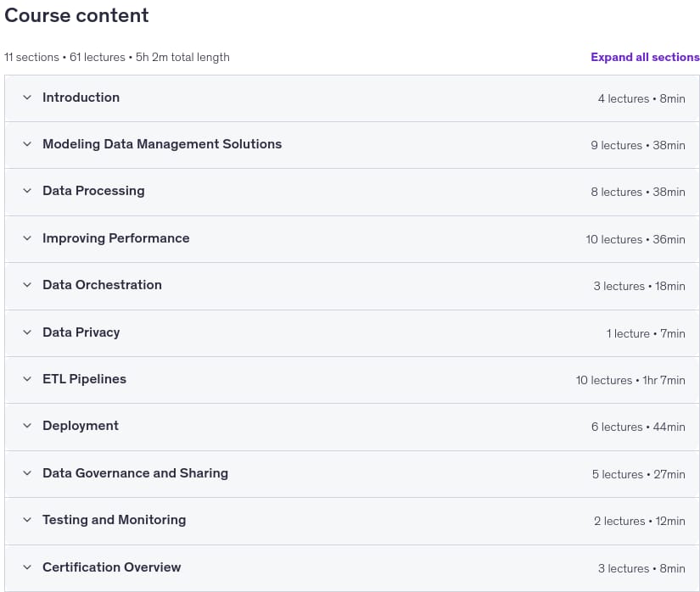Click the '1 lecture • 7min' label
Screen dimensions: 700x592
click(x=646, y=333)
